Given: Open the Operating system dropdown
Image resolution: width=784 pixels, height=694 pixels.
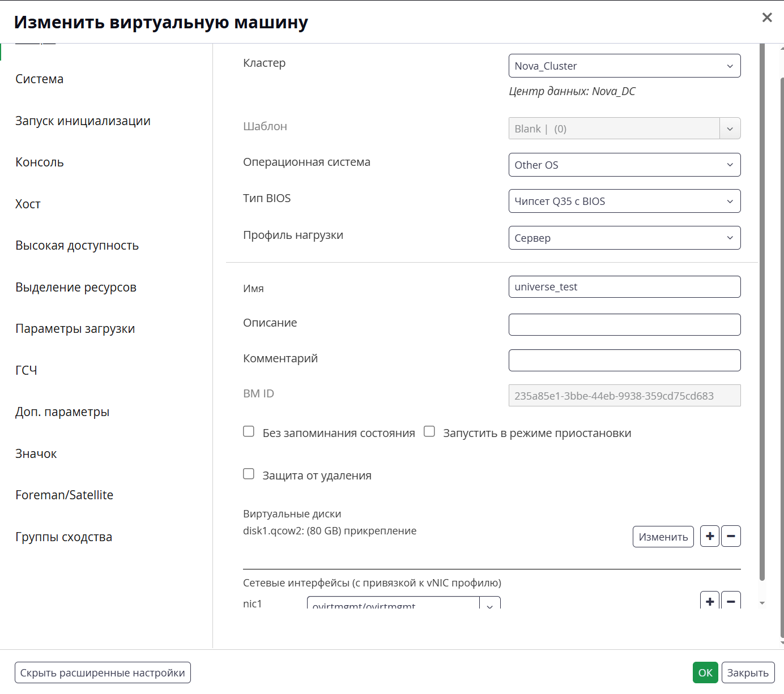Looking at the screenshot, I should [x=624, y=165].
